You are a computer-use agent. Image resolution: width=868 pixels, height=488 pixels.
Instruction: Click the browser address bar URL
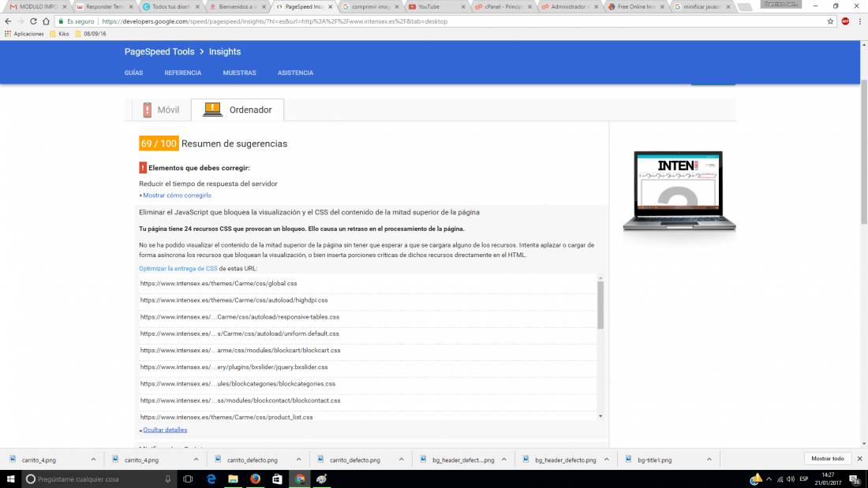click(275, 21)
